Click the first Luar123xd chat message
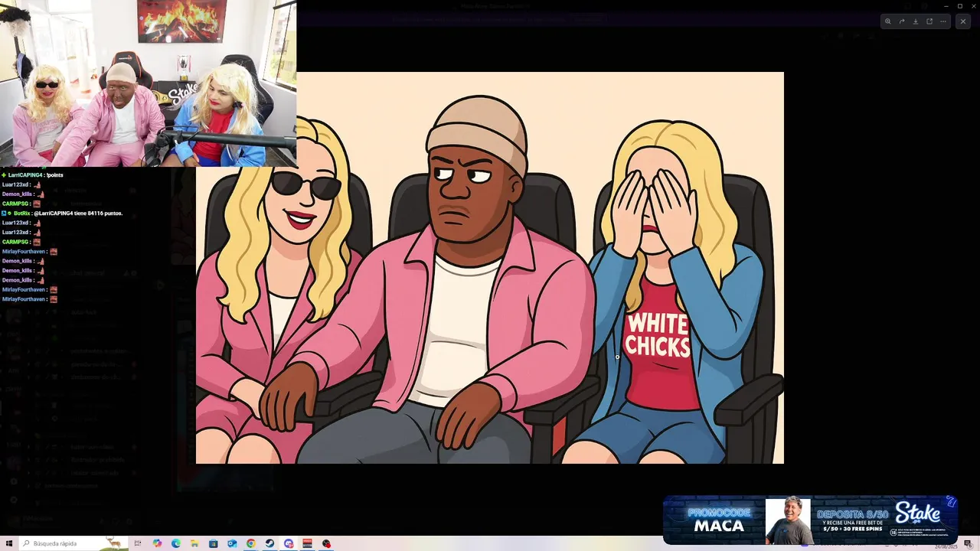980x551 pixels. coord(23,184)
